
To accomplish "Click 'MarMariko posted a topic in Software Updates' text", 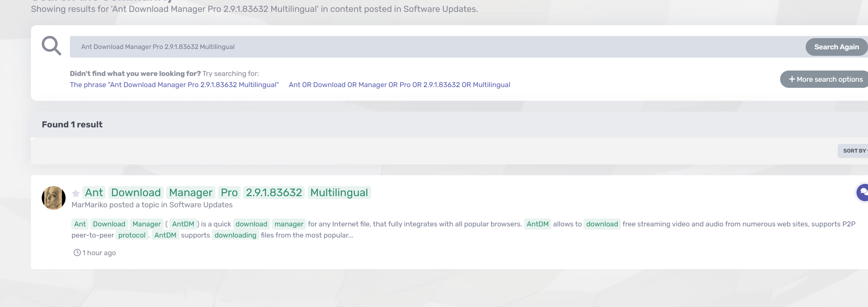I will pyautogui.click(x=152, y=205).
